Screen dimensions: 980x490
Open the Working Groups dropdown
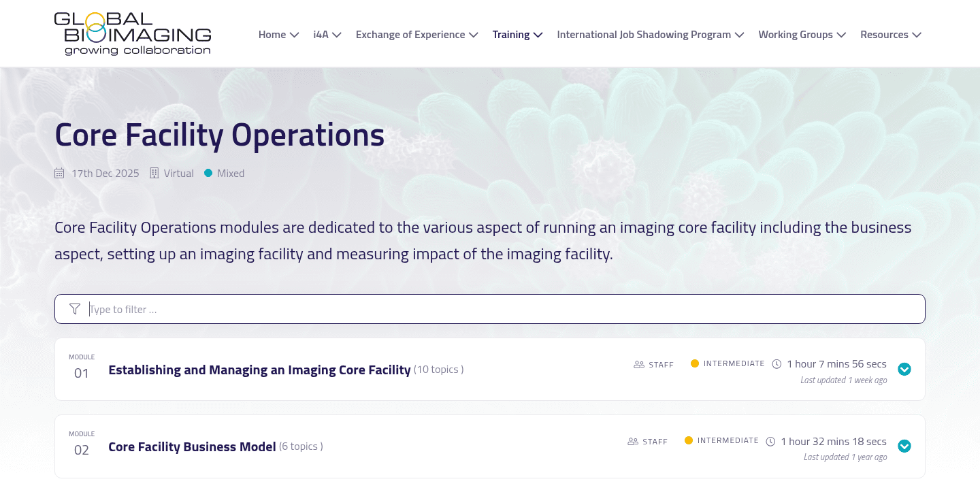802,34
